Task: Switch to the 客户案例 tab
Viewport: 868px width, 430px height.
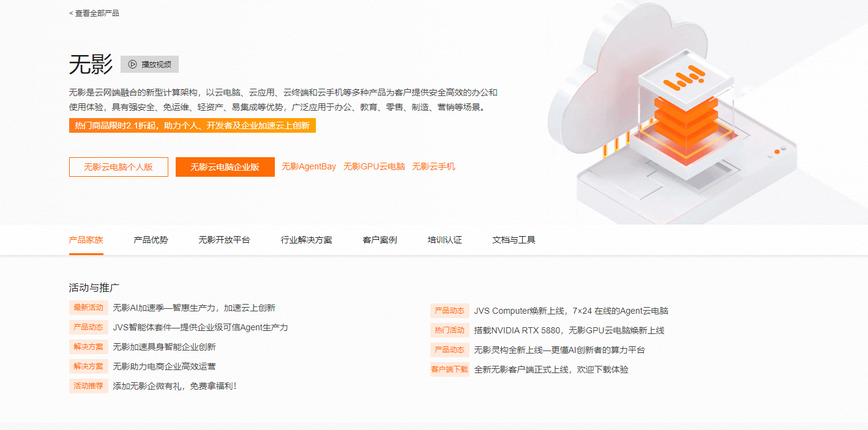Action: point(380,240)
